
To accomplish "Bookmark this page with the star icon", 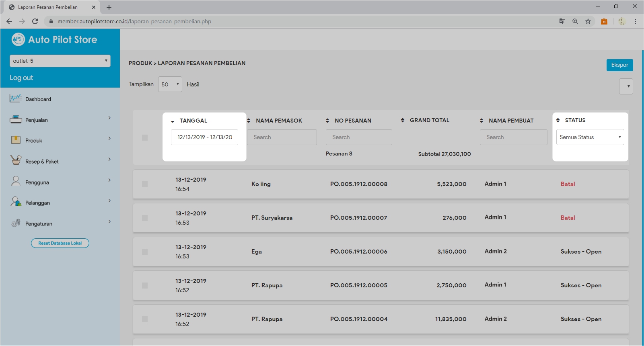I will 588,21.
